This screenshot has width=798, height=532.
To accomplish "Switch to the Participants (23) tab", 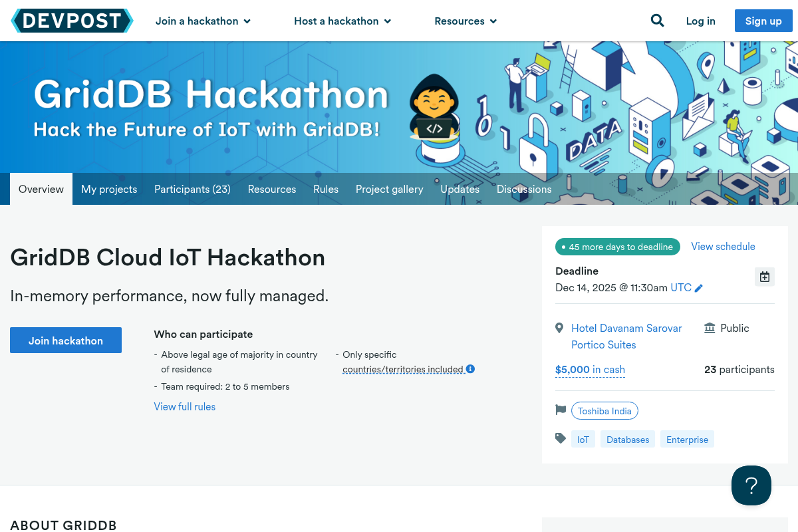I will [192, 189].
